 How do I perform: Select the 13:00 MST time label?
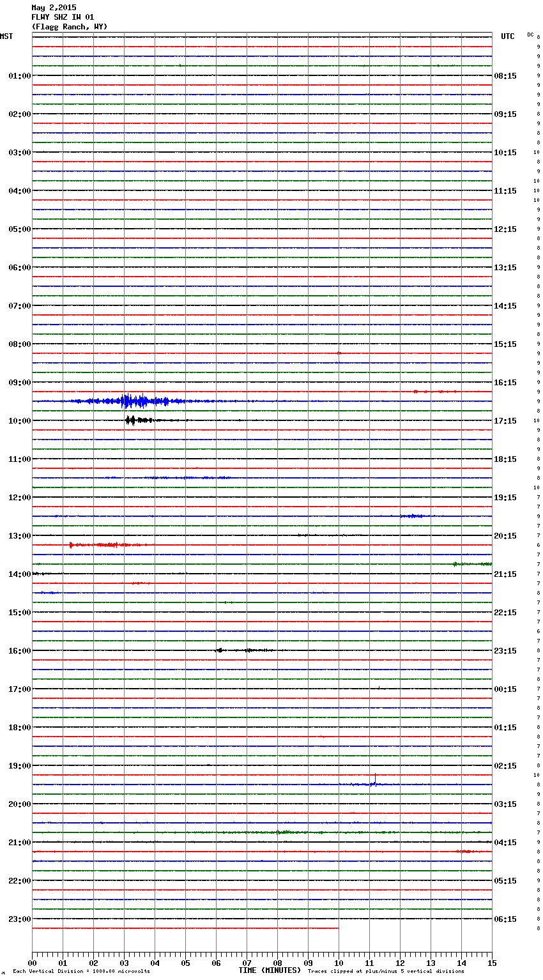coord(20,536)
